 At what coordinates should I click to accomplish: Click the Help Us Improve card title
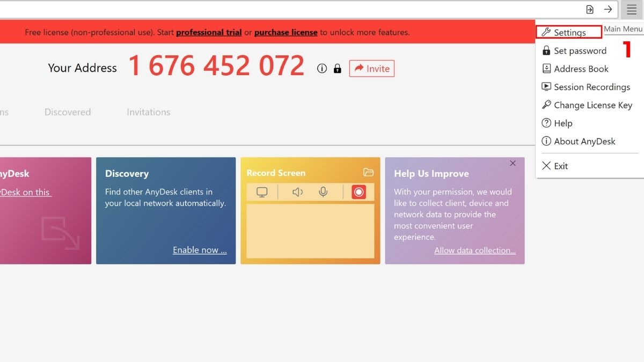tap(431, 174)
